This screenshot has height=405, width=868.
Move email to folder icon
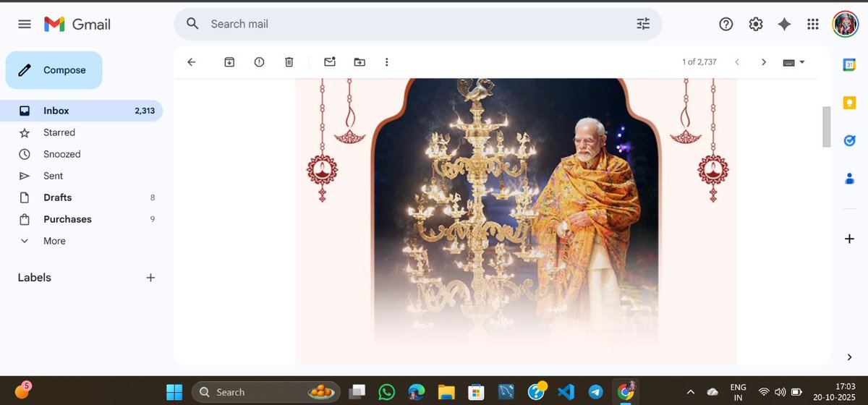[359, 62]
